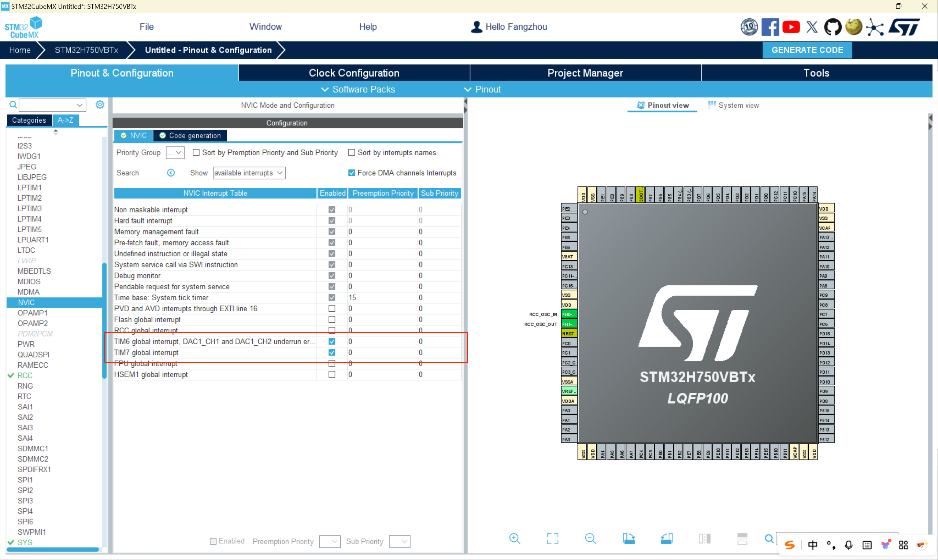The width and height of the screenshot is (938, 560).
Task: Uncheck Force DMA channels Interrupts
Action: click(x=352, y=173)
